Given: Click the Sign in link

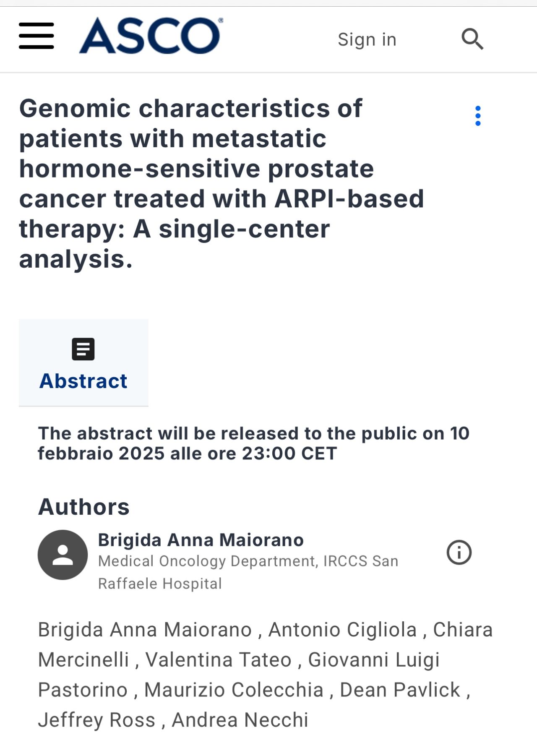Looking at the screenshot, I should [x=367, y=39].
